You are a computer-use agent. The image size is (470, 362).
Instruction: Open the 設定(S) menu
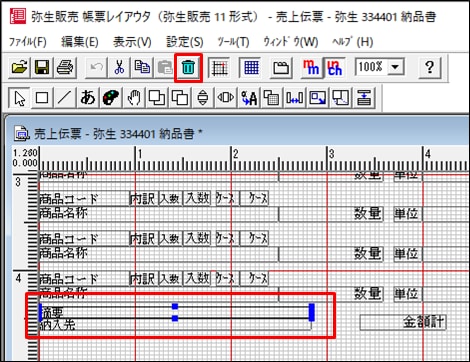(x=185, y=42)
